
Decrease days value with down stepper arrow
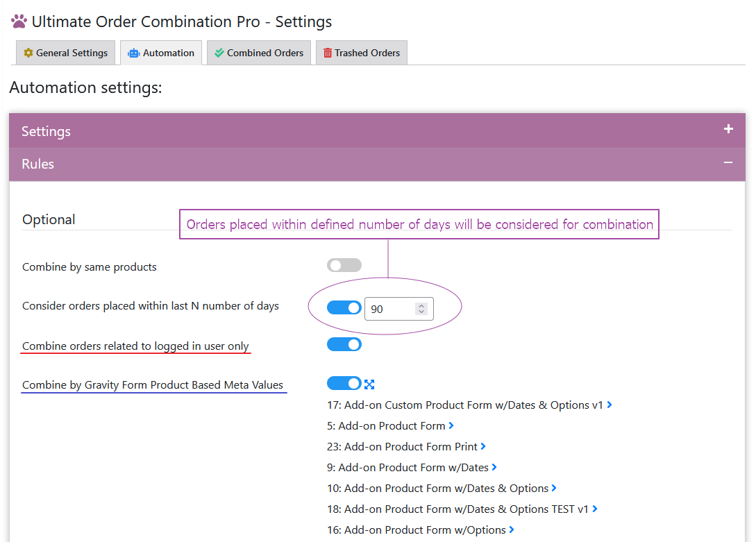coord(421,312)
